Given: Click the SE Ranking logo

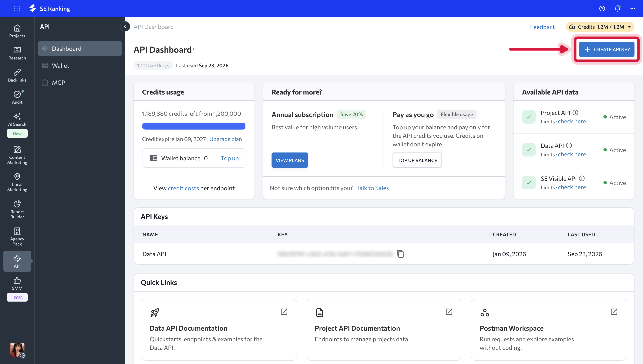Looking at the screenshot, I should [50, 8].
